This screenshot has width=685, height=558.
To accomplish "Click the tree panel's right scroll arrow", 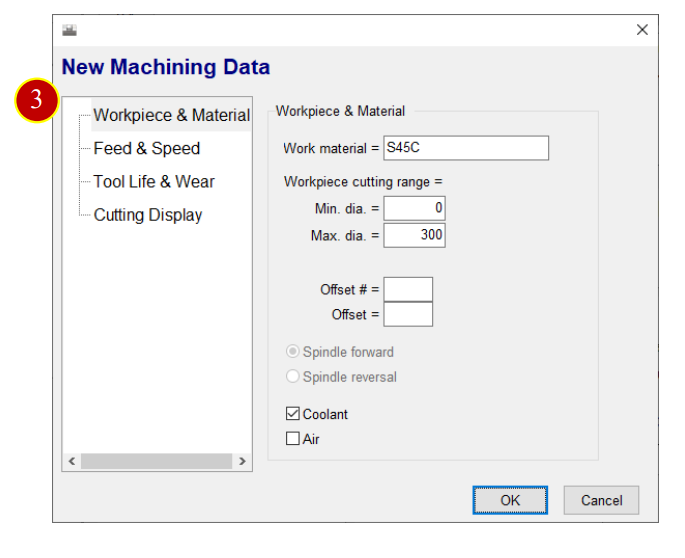I will [x=242, y=461].
